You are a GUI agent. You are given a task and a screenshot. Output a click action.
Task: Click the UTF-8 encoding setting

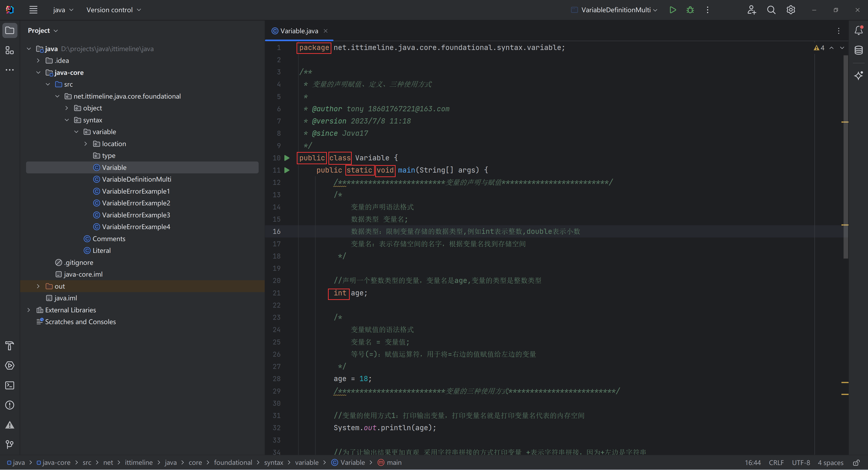[801, 463]
